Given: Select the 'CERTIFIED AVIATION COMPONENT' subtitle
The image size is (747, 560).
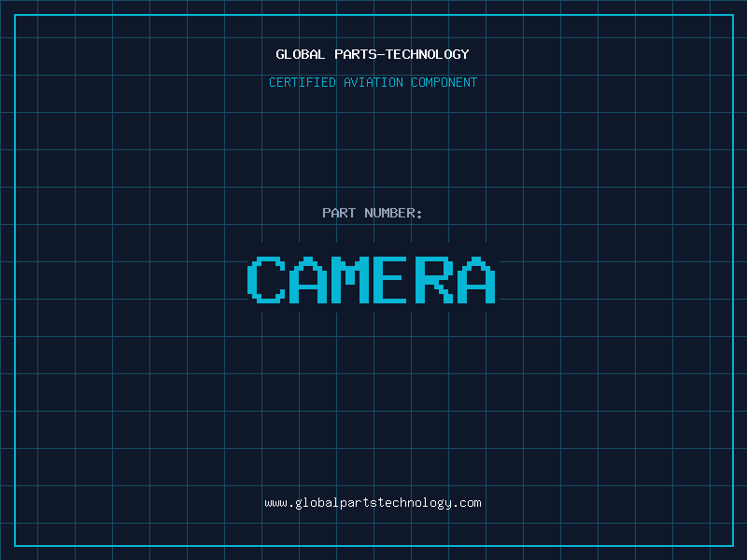Looking at the screenshot, I should coord(373,82).
